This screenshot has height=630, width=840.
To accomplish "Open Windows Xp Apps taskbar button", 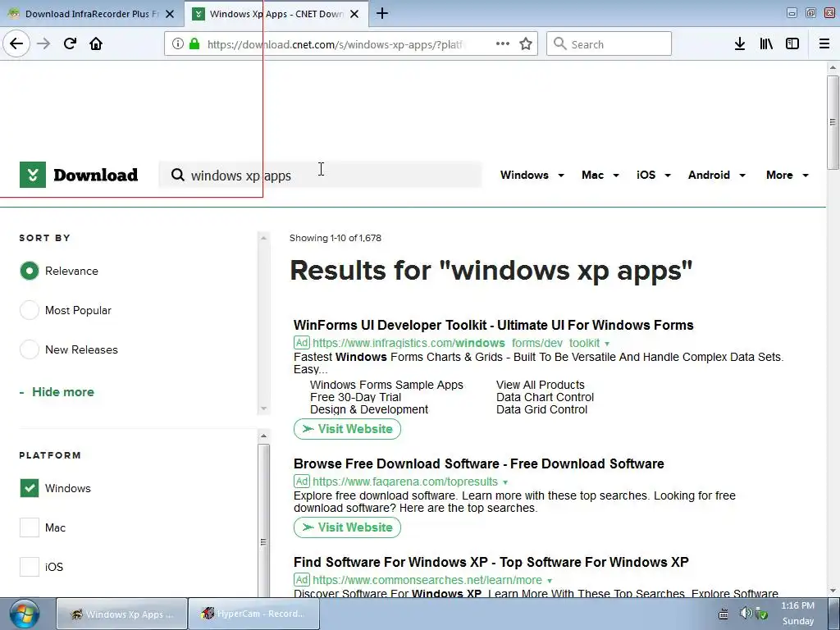I will [122, 614].
